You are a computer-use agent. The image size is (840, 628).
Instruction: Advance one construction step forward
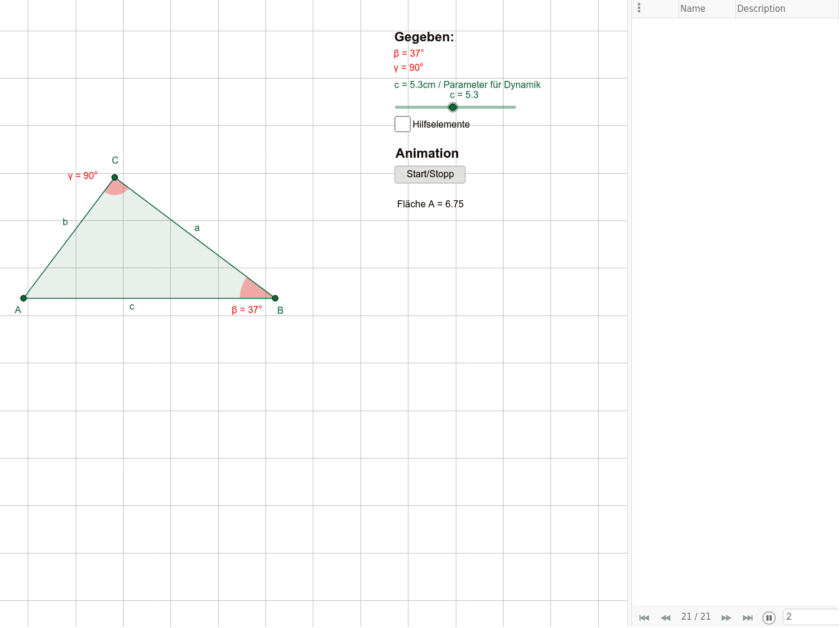tap(727, 618)
